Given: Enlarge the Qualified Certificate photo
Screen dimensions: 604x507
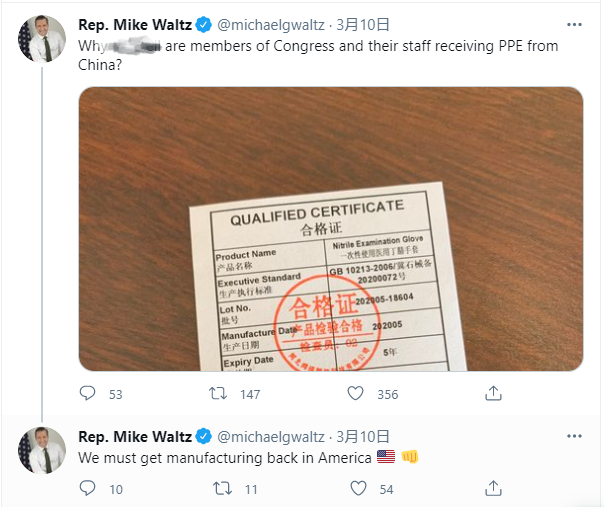Looking at the screenshot, I should click(330, 229).
